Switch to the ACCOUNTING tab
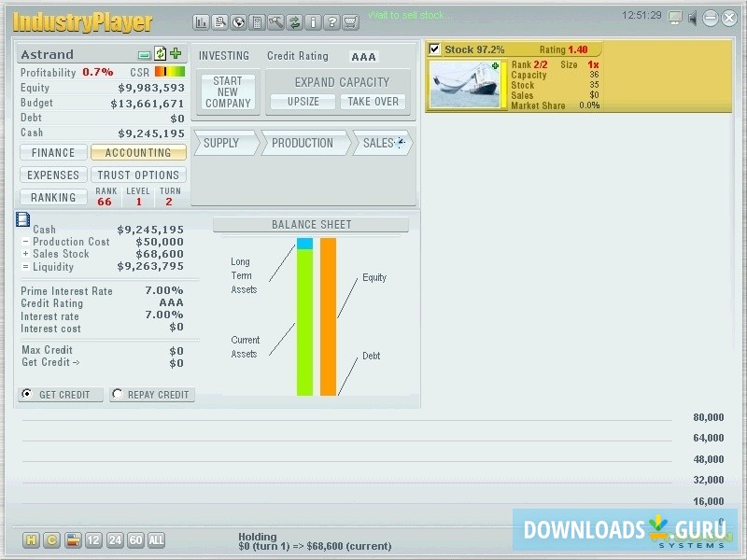The width and height of the screenshot is (747, 560). click(x=138, y=152)
